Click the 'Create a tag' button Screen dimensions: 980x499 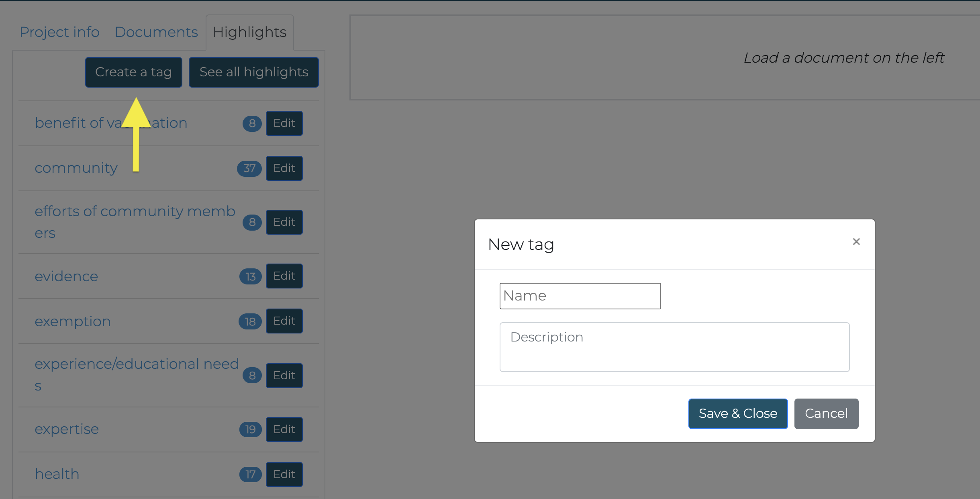click(134, 72)
